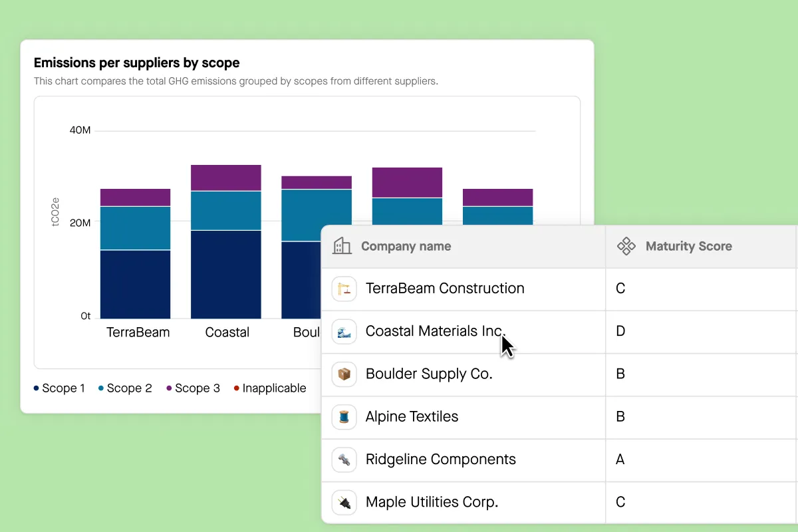
Task: Click the crane icon for TerraBeam Construction
Action: click(x=344, y=289)
